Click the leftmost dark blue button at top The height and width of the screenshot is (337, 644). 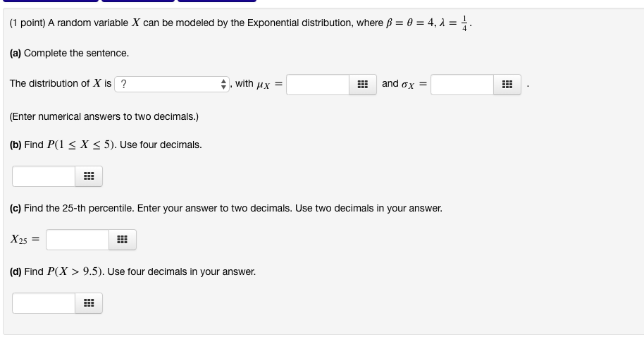pyautogui.click(x=50, y=1)
